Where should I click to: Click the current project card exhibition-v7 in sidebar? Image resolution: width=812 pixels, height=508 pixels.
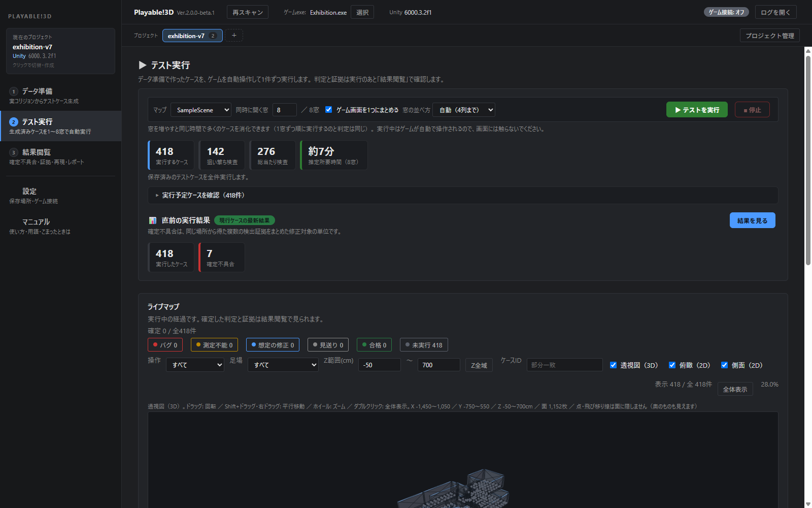click(x=60, y=51)
